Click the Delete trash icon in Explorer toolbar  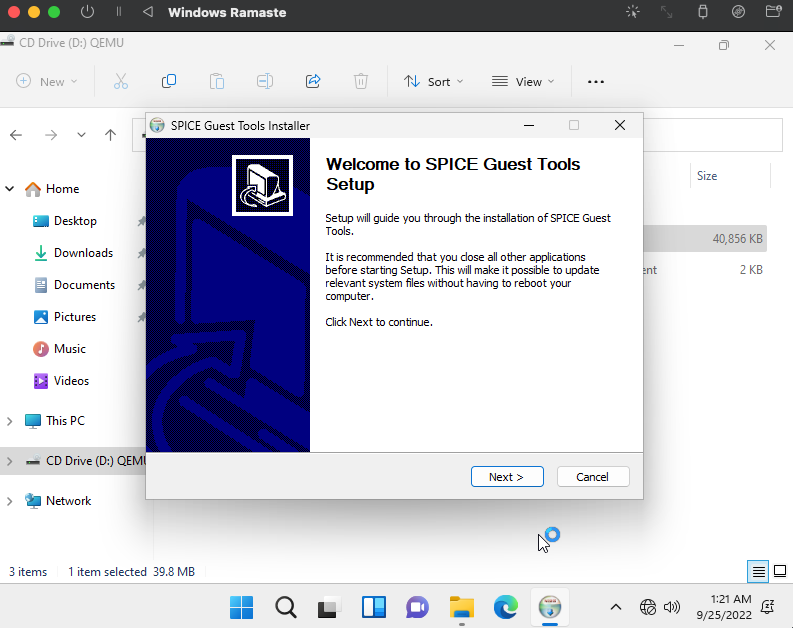click(x=361, y=81)
